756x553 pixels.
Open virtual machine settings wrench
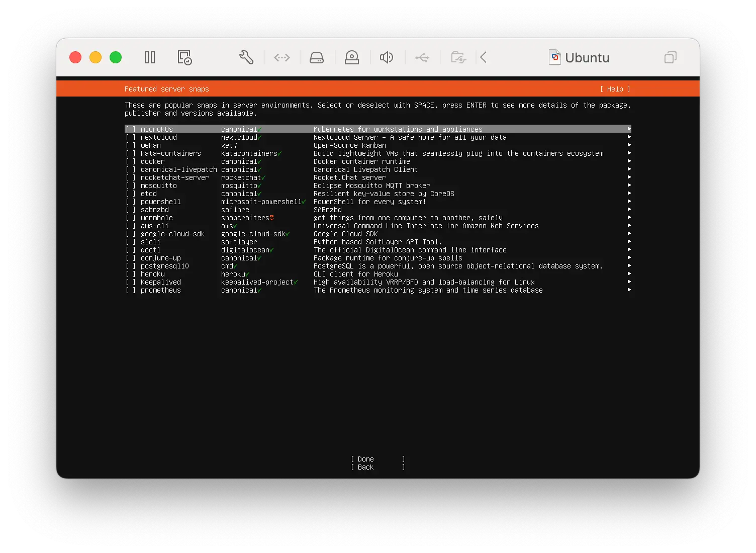(x=246, y=57)
